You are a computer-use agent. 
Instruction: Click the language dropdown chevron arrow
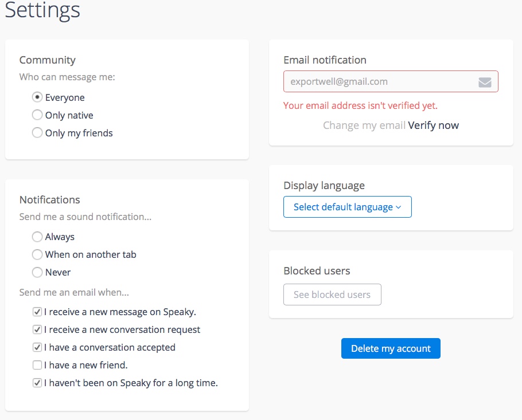(x=399, y=207)
